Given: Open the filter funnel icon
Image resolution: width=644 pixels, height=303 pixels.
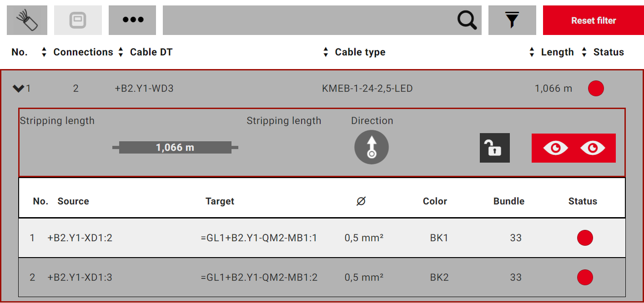Looking at the screenshot, I should pos(512,20).
